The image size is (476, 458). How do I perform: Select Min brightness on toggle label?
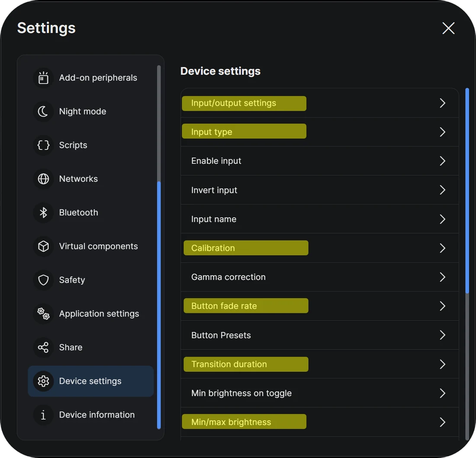[x=241, y=393]
